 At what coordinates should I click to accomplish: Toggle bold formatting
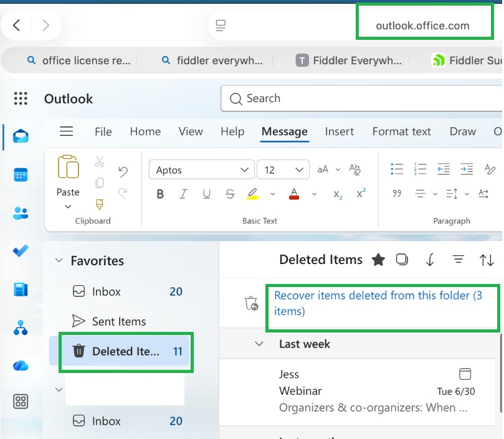160,194
